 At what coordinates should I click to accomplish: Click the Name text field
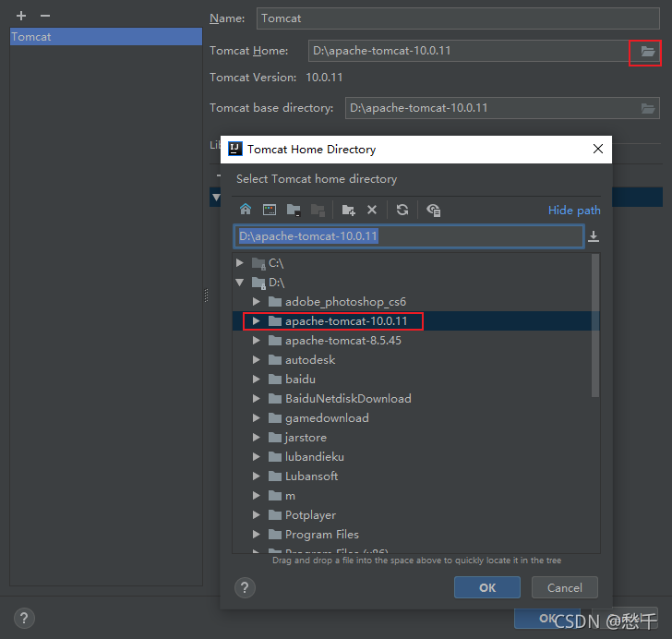tap(458, 18)
